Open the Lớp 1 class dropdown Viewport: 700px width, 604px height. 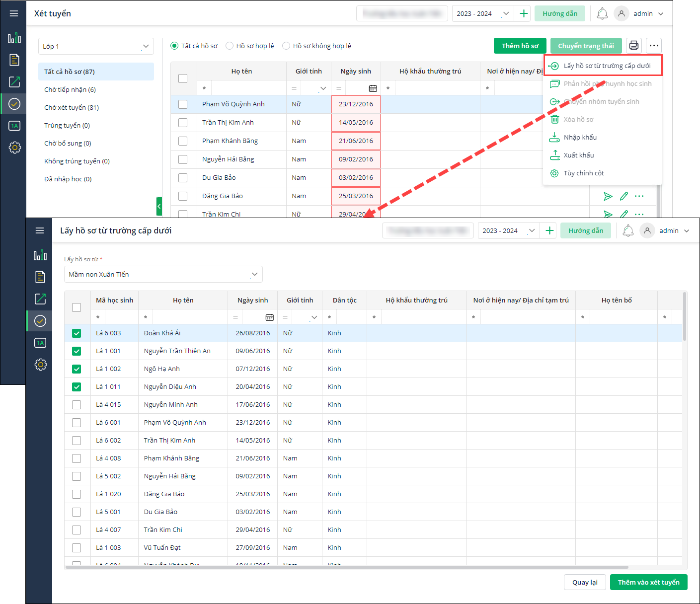(x=96, y=46)
